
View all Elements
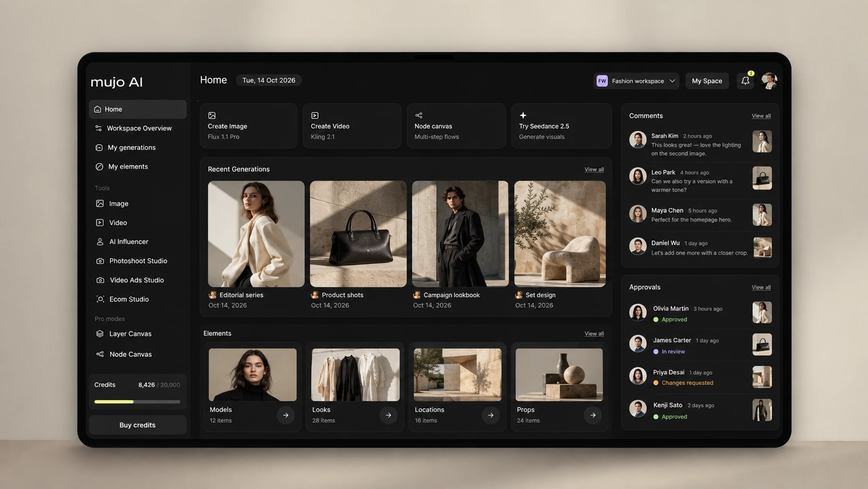pos(594,334)
